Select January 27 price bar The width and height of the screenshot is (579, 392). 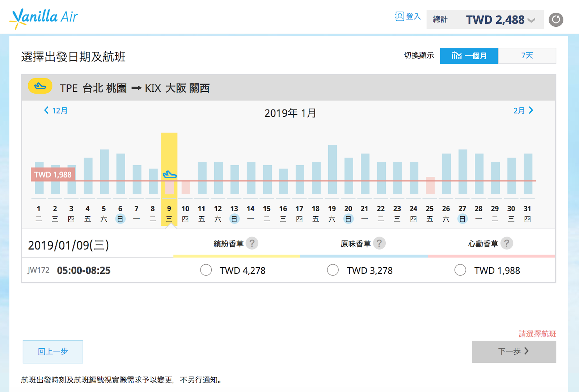[463, 172]
